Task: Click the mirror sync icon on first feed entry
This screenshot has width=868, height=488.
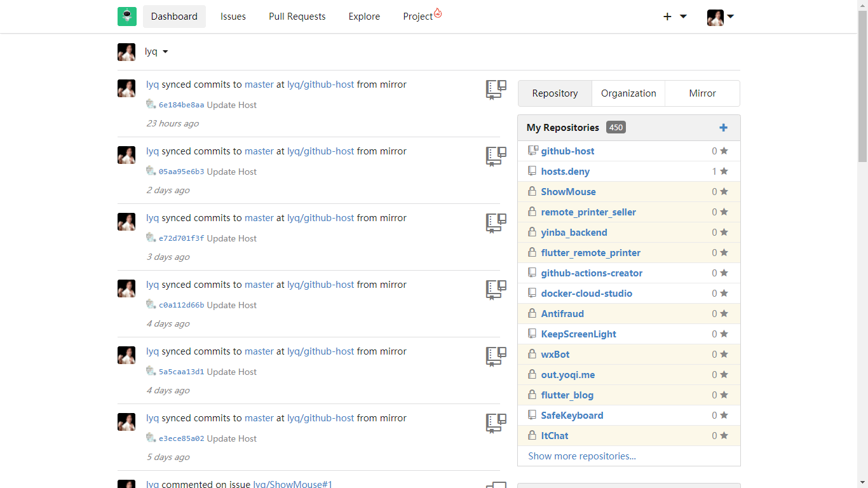Action: pyautogui.click(x=496, y=90)
